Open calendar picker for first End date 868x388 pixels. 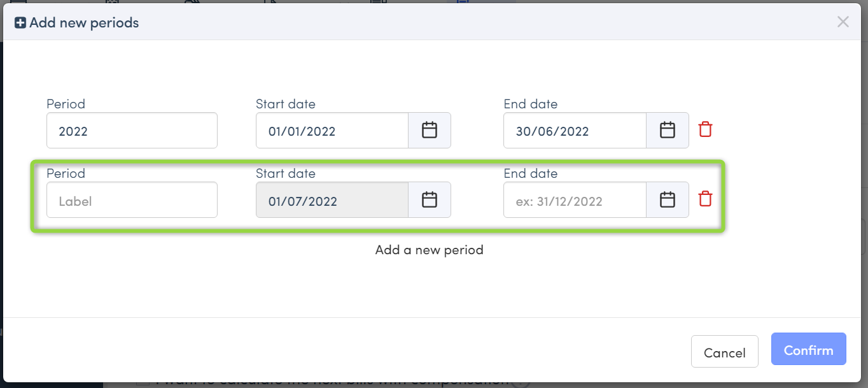point(667,131)
